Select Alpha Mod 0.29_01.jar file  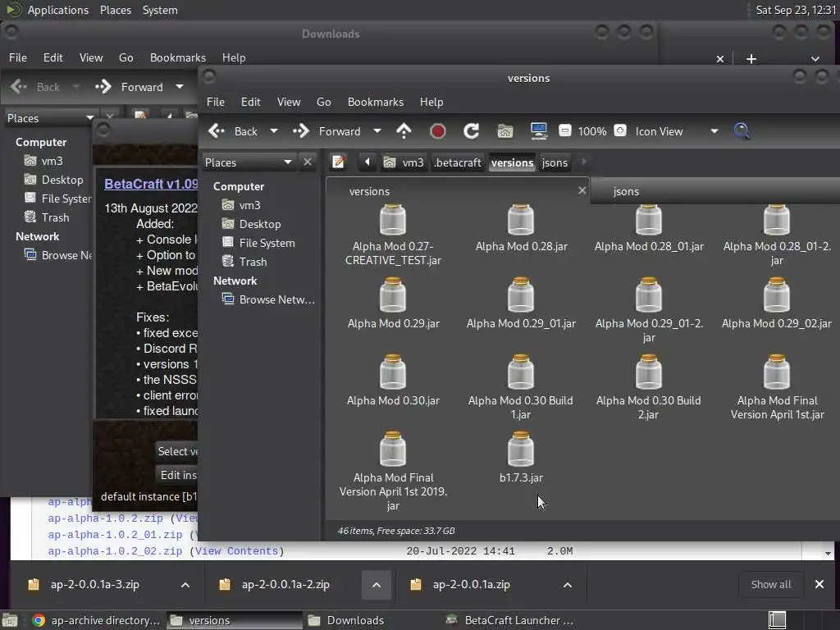(521, 304)
